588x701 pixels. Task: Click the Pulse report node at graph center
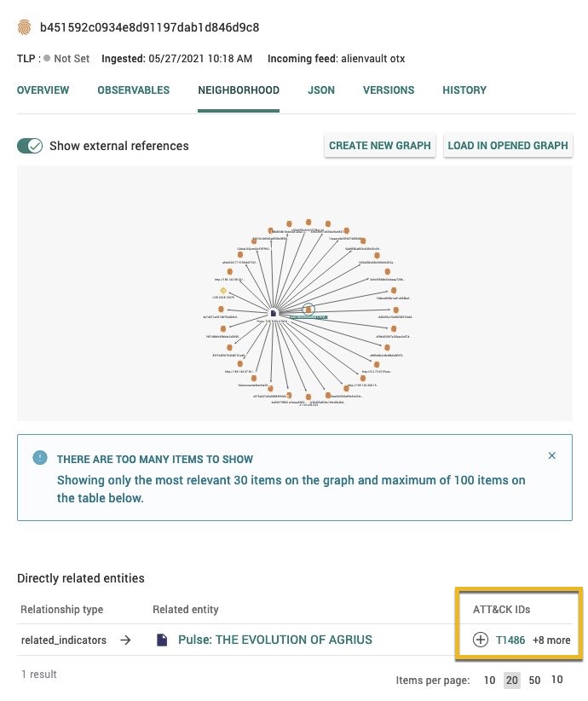(x=273, y=313)
